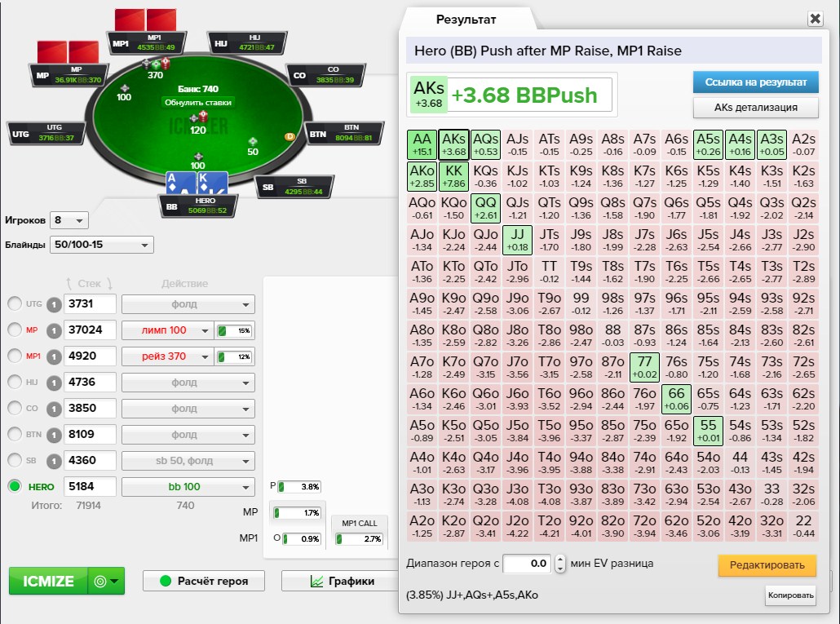Select the AA hand cell
840x624 pixels.
click(422, 144)
